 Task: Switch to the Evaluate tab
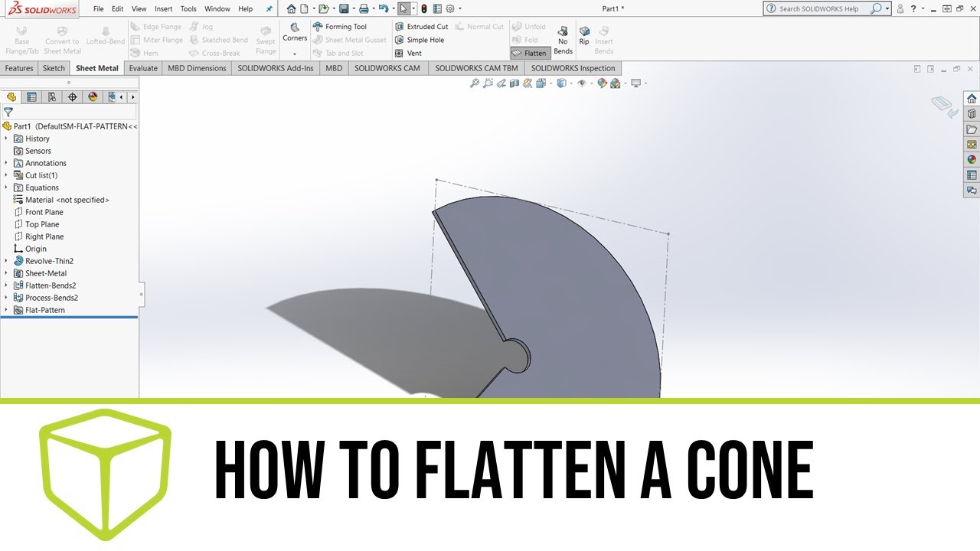(x=143, y=68)
